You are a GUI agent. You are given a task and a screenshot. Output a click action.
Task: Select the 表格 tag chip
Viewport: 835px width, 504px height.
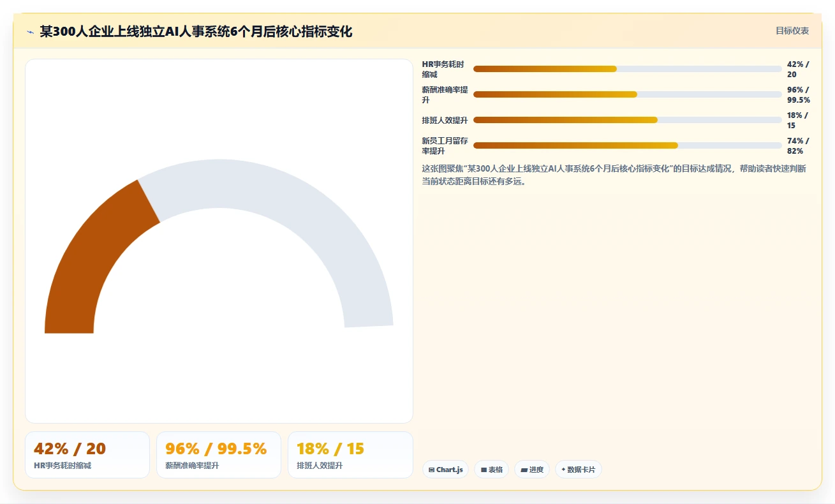tap(491, 470)
